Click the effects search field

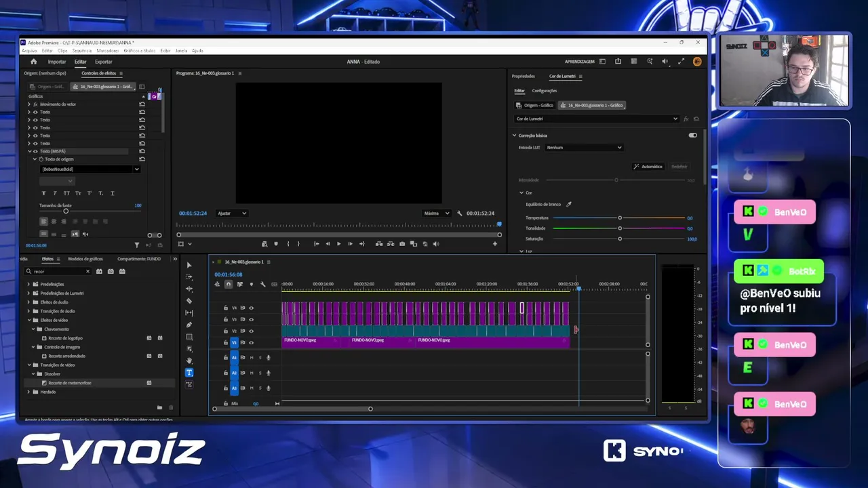click(58, 271)
